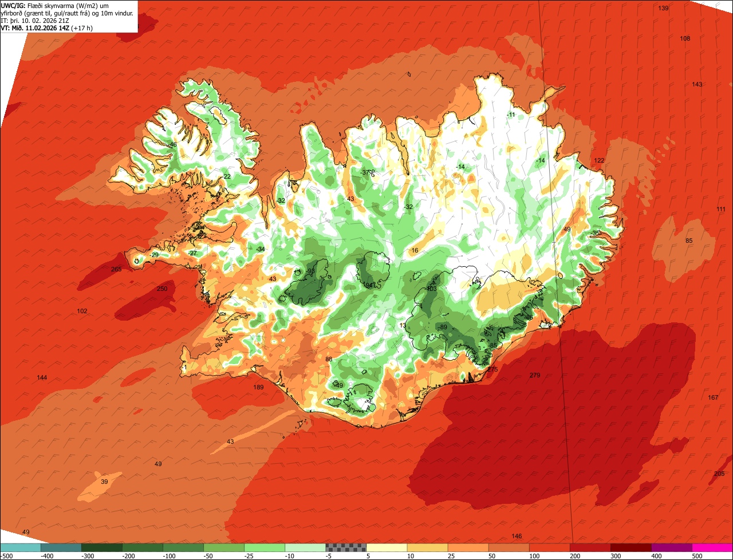Image resolution: width=733 pixels, height=560 pixels.
Task: Click the map value 122
Action: coord(599,160)
